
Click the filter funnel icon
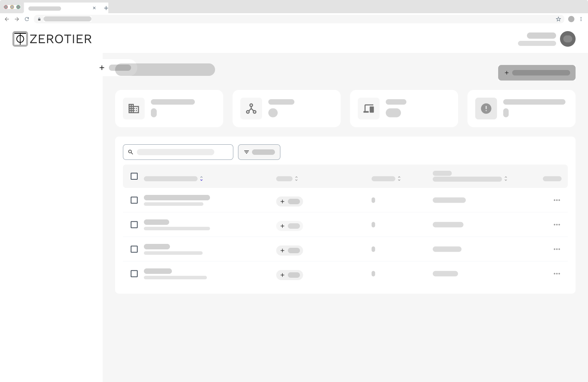point(247,152)
